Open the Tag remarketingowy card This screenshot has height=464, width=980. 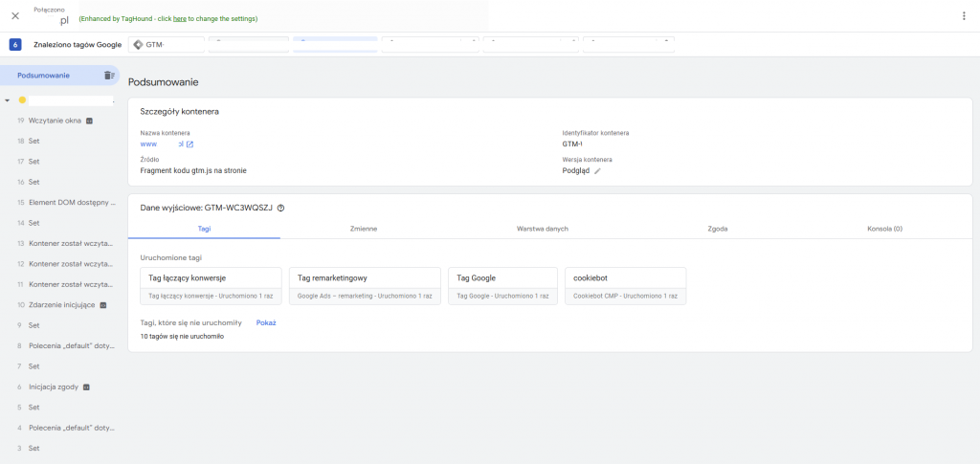pyautogui.click(x=365, y=286)
